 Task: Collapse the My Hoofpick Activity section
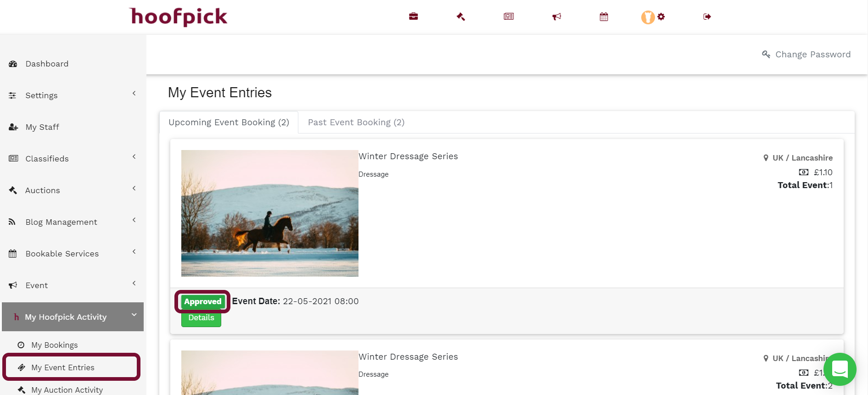(73, 317)
